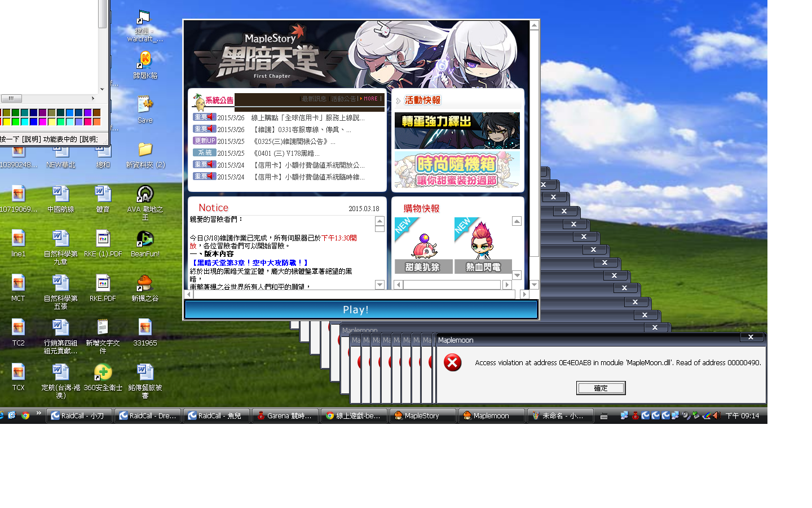Click Notice panel scroll-up arrow

pos(379,221)
